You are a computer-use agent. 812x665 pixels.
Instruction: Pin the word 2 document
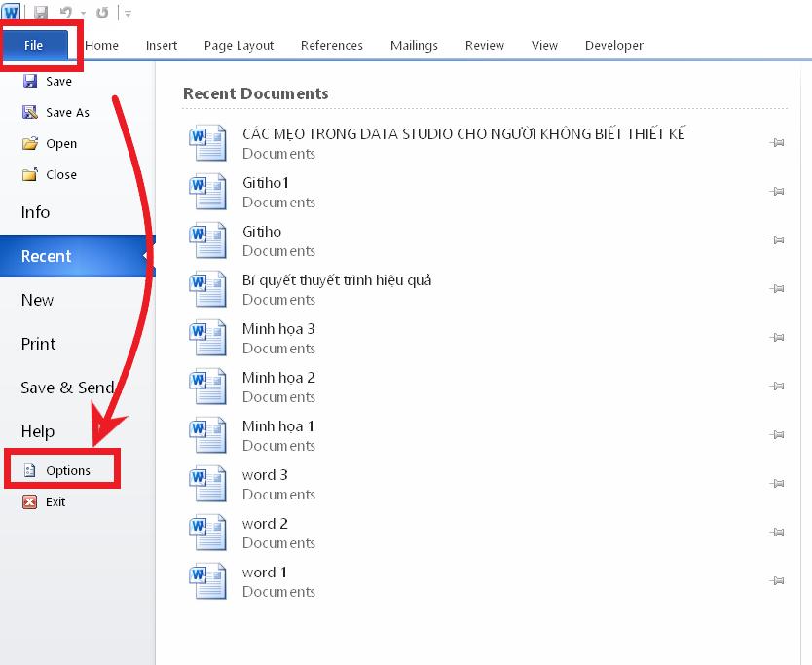click(x=776, y=532)
